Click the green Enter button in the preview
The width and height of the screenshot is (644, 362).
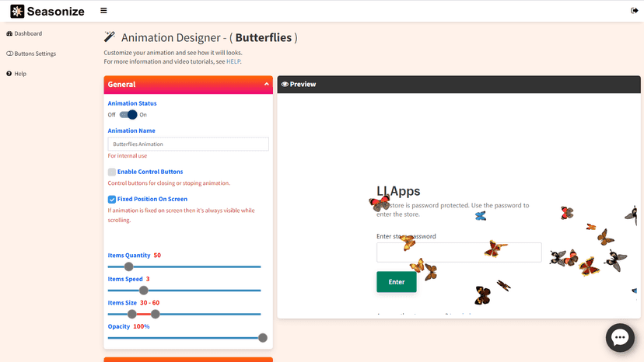point(397,282)
